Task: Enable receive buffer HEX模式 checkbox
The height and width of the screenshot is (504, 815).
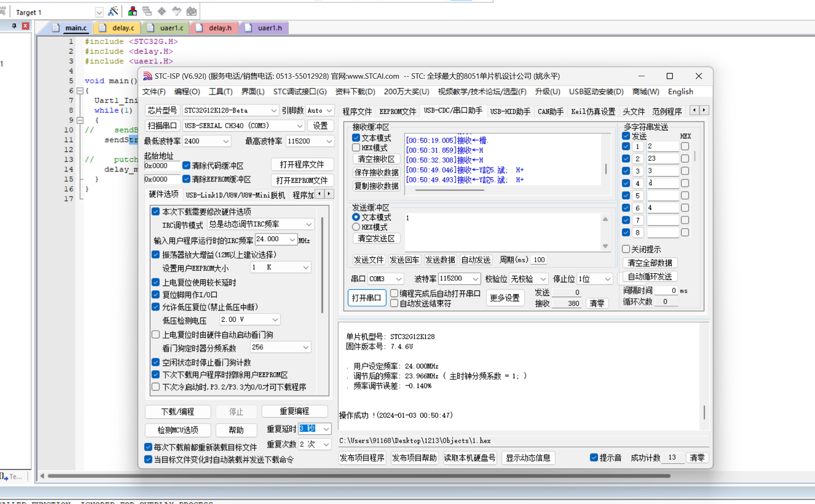Action: click(x=356, y=148)
